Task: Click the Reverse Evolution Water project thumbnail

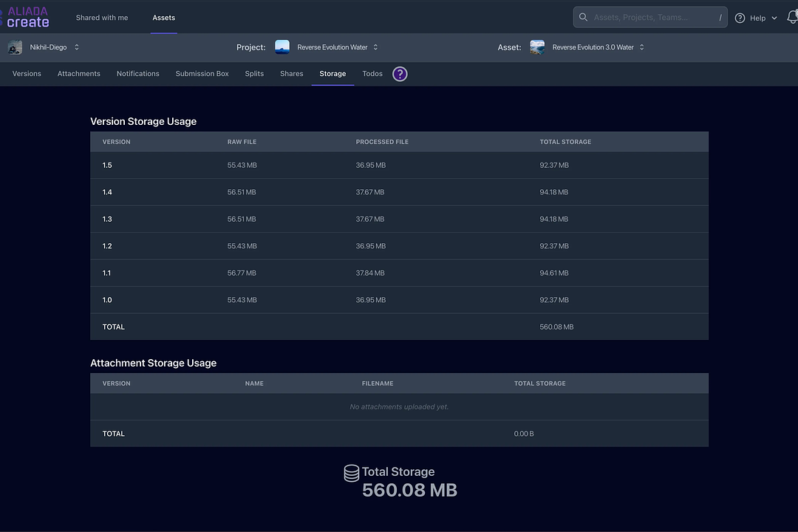Action: click(282, 47)
